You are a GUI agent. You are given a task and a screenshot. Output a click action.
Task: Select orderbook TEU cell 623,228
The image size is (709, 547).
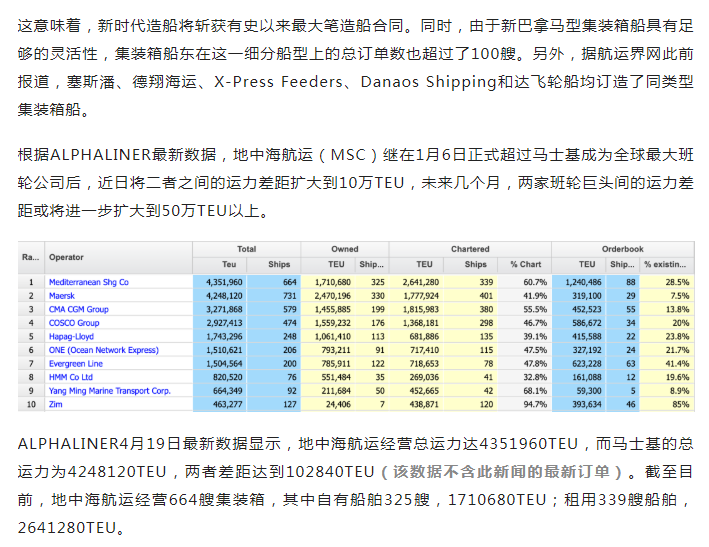coord(579,363)
